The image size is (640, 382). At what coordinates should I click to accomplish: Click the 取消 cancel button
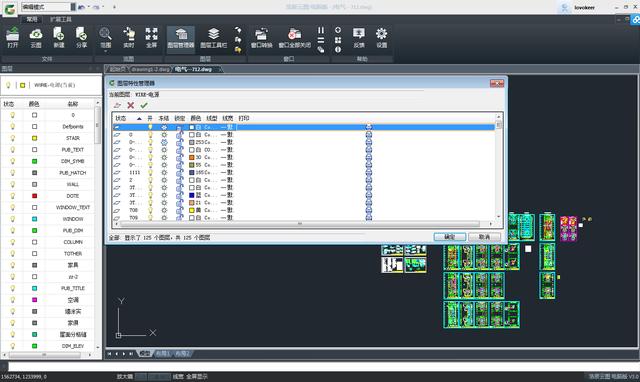[x=484, y=237]
